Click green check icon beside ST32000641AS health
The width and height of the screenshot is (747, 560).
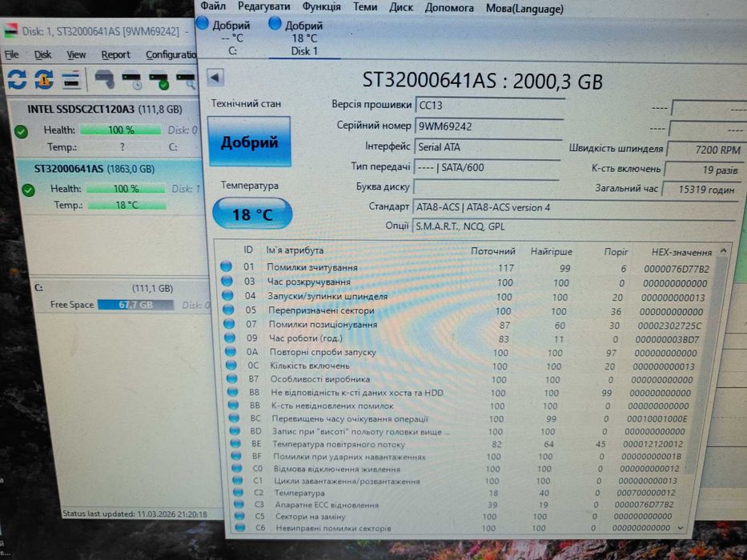[28, 190]
